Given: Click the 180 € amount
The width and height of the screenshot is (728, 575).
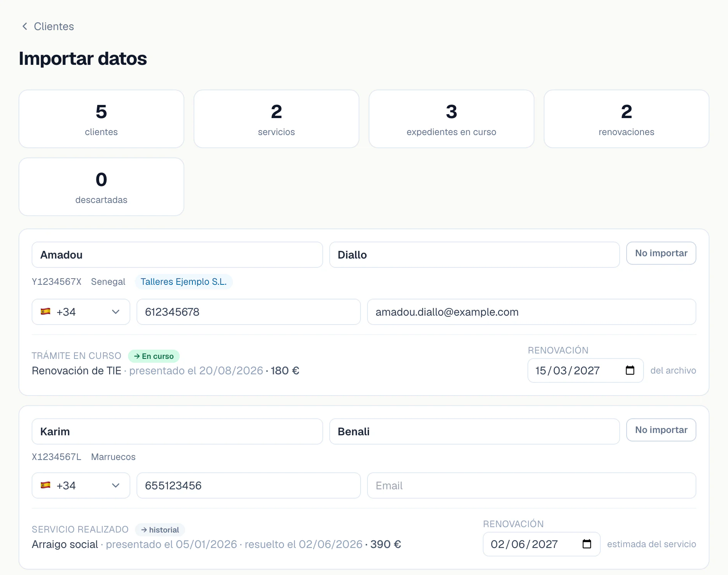Looking at the screenshot, I should 285,371.
